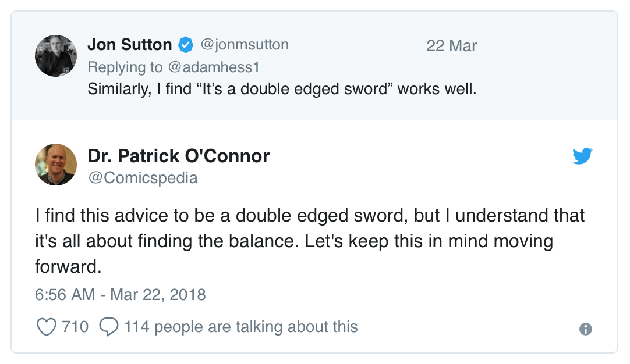
Task: Open the @adamhess1 mention
Action: pos(213,67)
